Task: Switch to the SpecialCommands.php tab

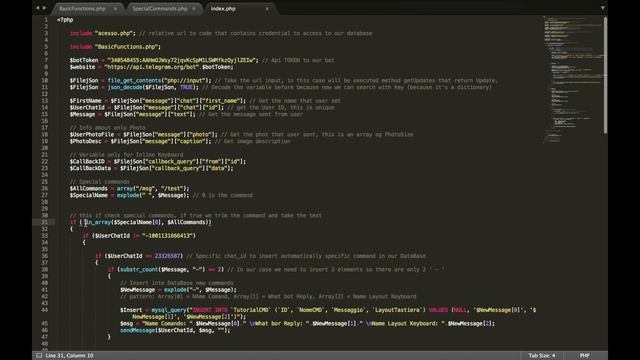Action: (160, 9)
